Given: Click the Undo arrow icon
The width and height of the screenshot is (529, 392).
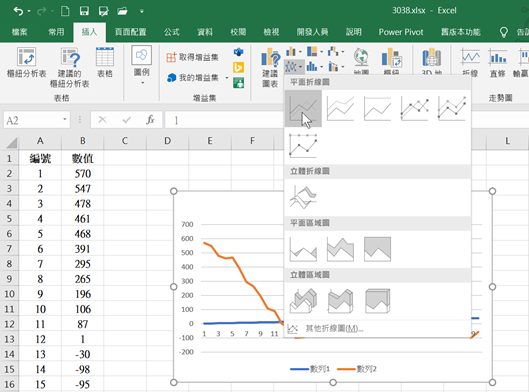Looking at the screenshot, I should point(19,11).
